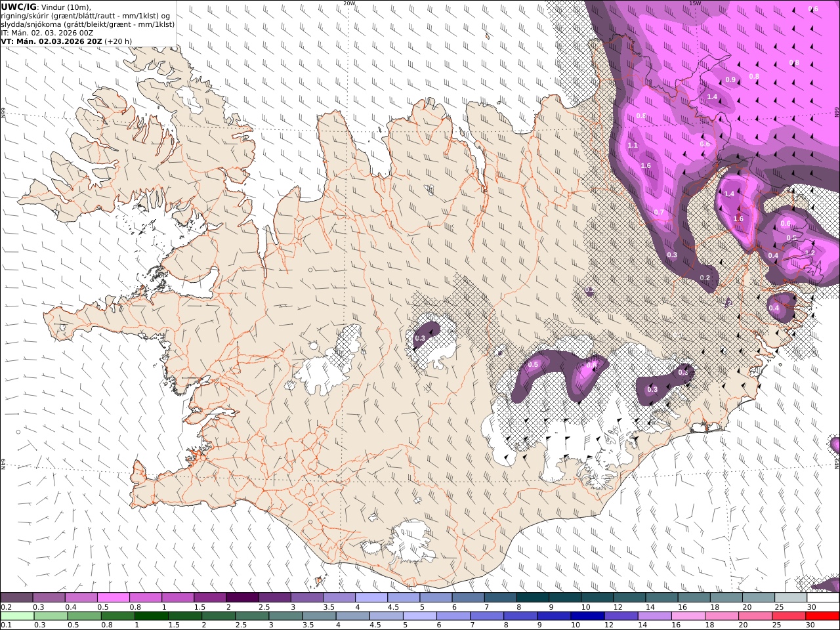The height and width of the screenshot is (630, 840).
Task: Click the '0.9' precipitation value on the map
Action: (x=730, y=80)
